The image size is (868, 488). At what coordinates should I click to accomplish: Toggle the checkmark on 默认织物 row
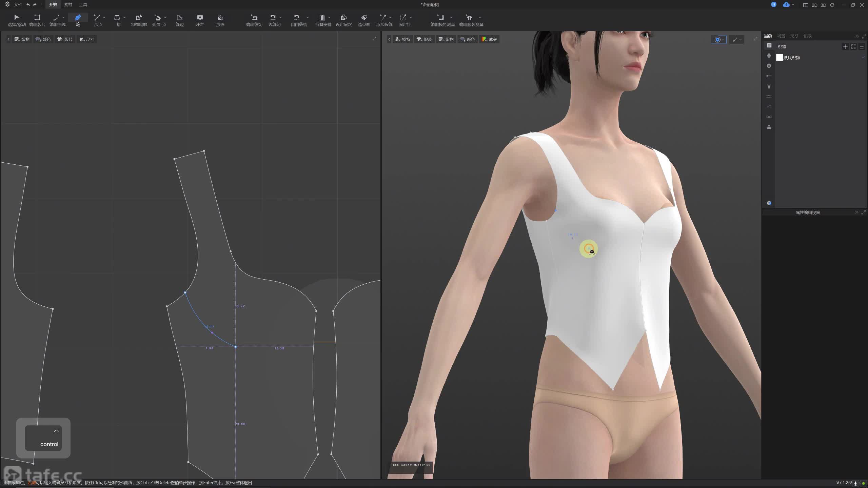[x=863, y=58]
